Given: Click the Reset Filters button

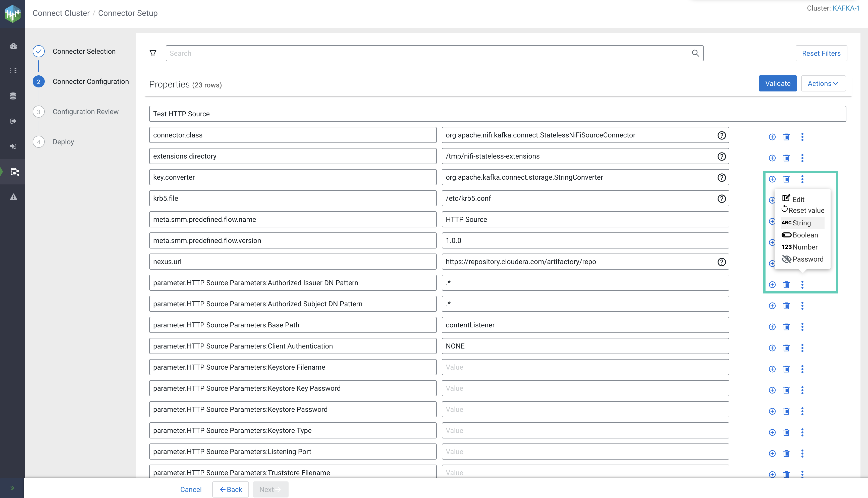Looking at the screenshot, I should (821, 53).
